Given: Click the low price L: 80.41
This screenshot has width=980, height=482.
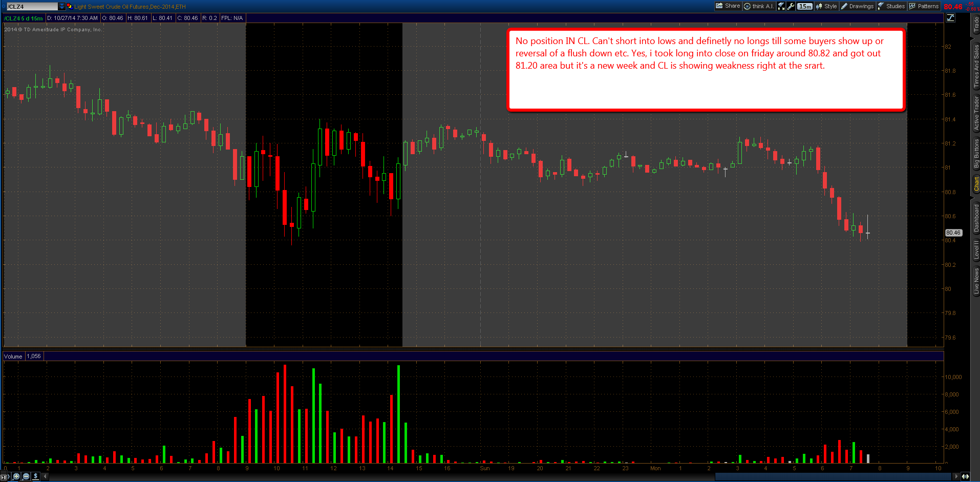Looking at the screenshot, I should pos(163,18).
